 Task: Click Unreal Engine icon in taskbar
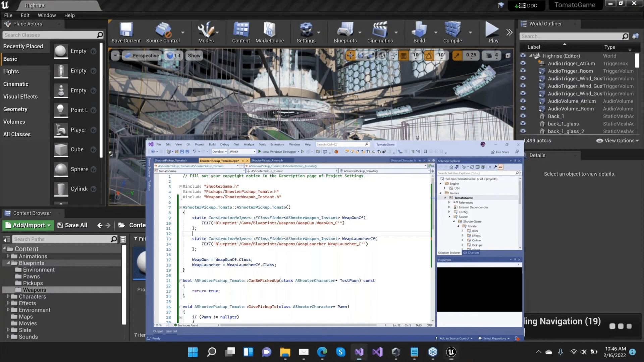tap(451, 352)
